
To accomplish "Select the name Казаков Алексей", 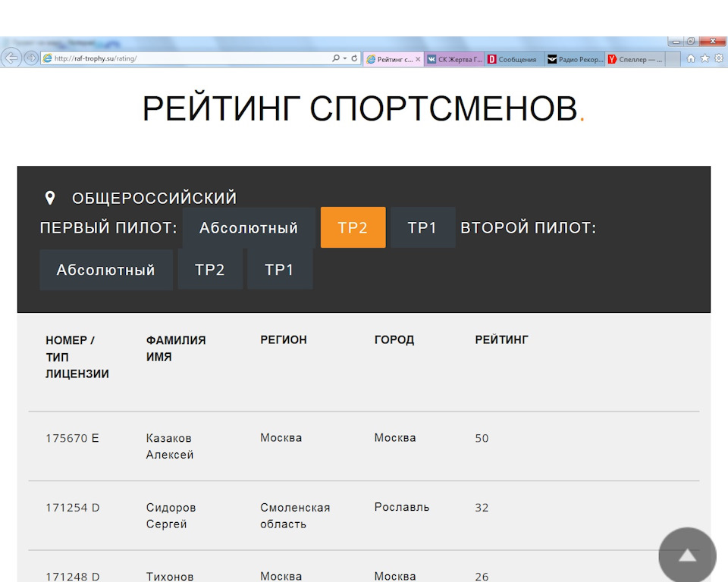I will tap(169, 446).
